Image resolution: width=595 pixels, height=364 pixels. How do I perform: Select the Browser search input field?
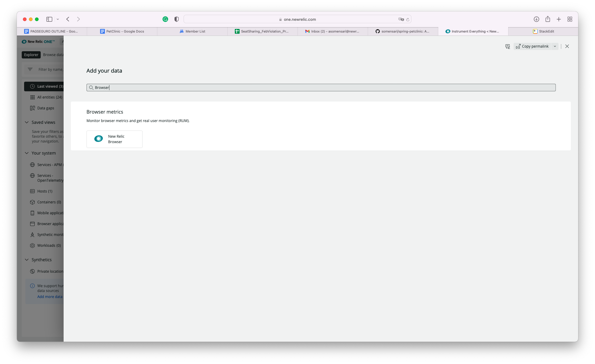click(321, 87)
